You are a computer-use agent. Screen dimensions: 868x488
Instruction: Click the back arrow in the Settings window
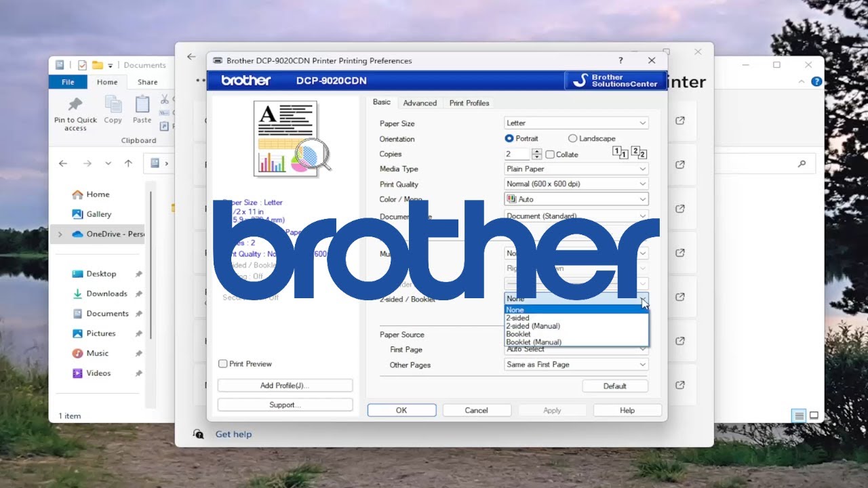[x=191, y=57]
